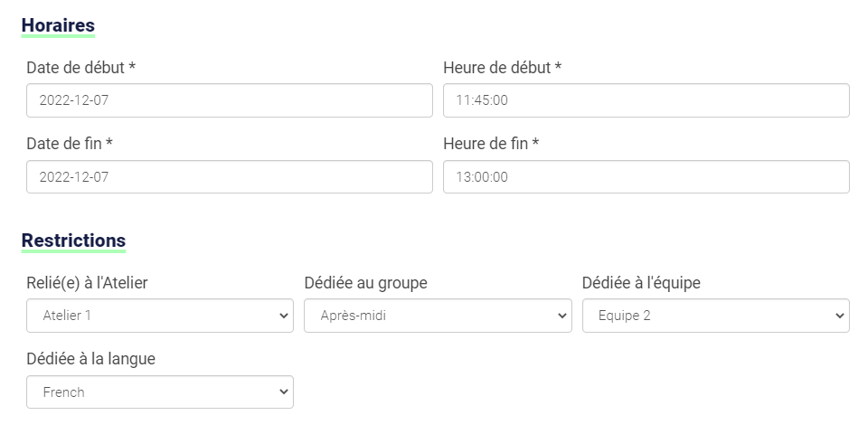Click the 'Date de fin *' label
This screenshot has height=434, width=868.
pos(70,144)
